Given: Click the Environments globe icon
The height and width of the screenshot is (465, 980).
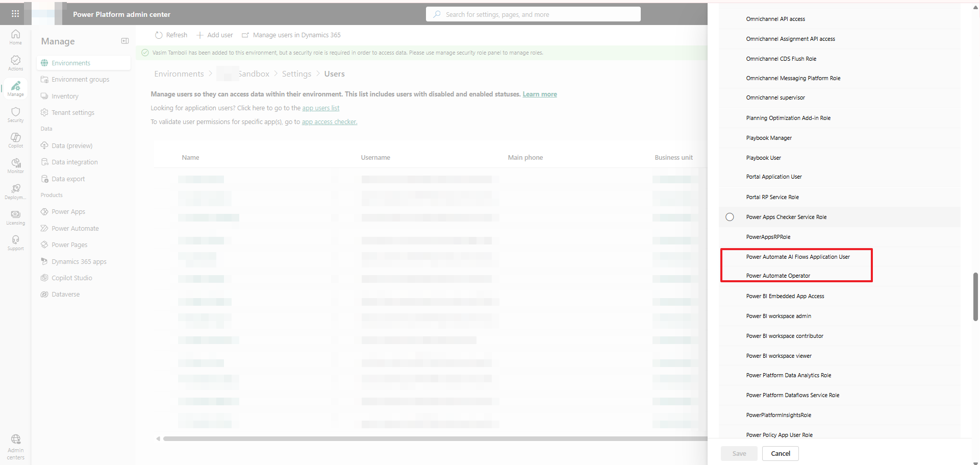Looking at the screenshot, I should (x=44, y=63).
